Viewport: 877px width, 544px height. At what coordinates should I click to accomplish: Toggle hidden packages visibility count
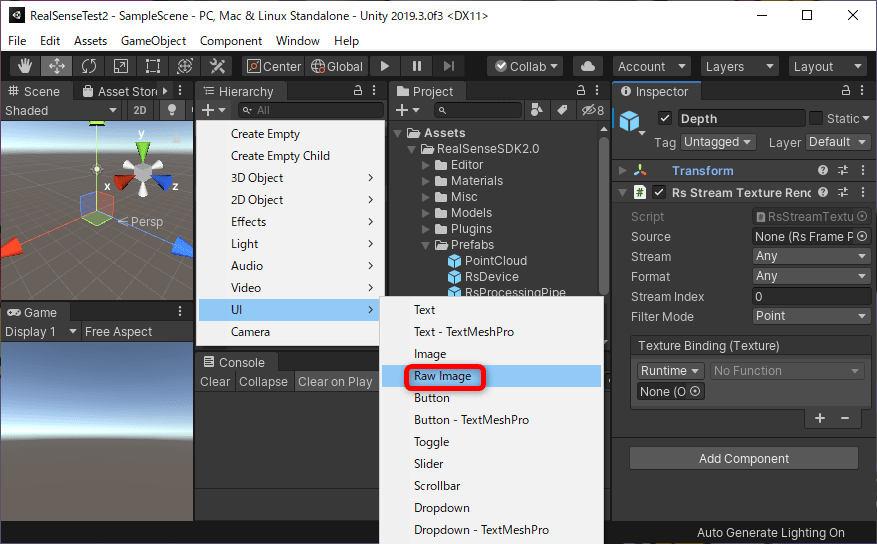tap(592, 110)
